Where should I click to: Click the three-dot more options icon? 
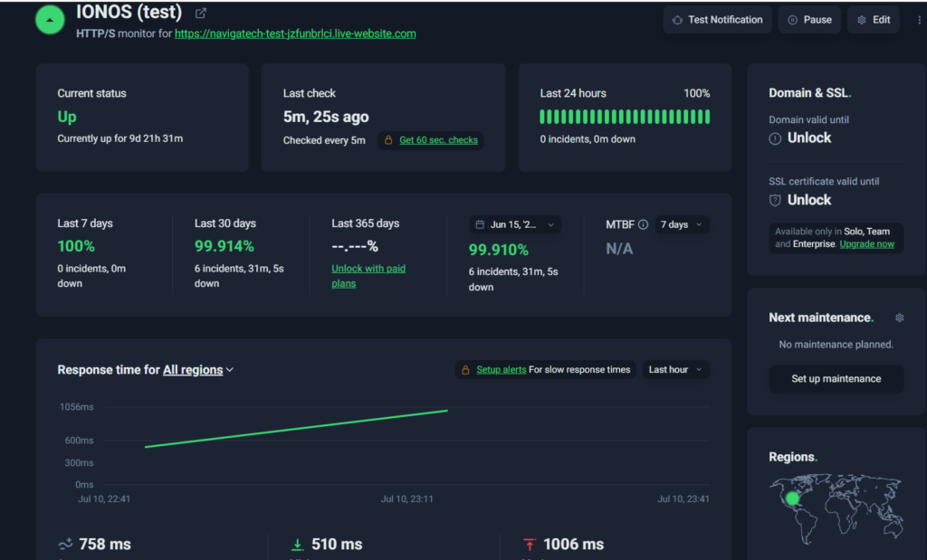(x=919, y=20)
